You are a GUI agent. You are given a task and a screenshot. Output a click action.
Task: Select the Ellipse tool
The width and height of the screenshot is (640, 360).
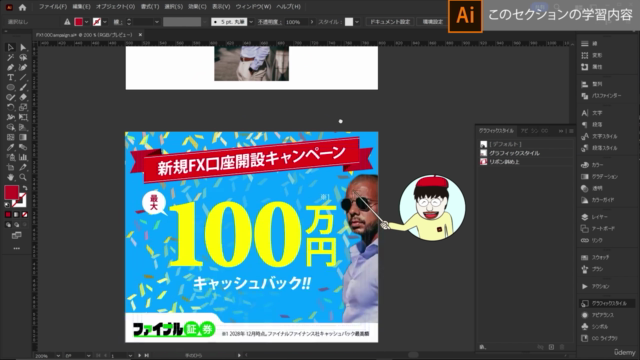pos(11,87)
